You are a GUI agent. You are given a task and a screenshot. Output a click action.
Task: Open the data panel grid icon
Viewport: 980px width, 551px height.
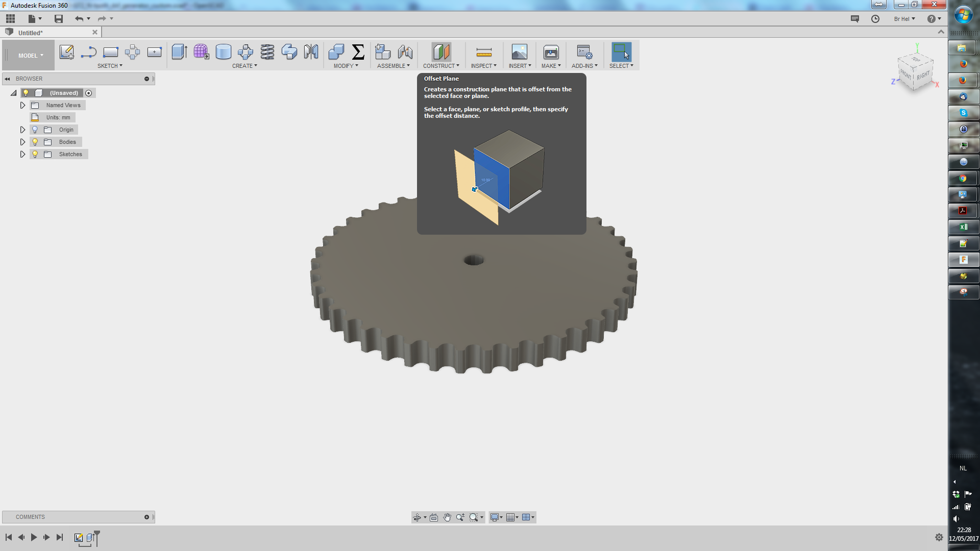[x=10, y=19]
